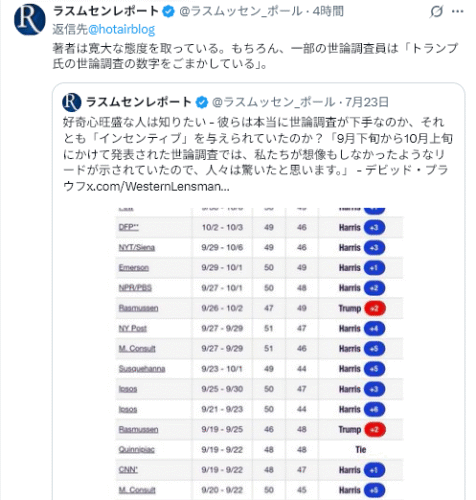This screenshot has height=500, width=476.
Task: Click the Grok circle-slash icon
Action: [x=436, y=12]
